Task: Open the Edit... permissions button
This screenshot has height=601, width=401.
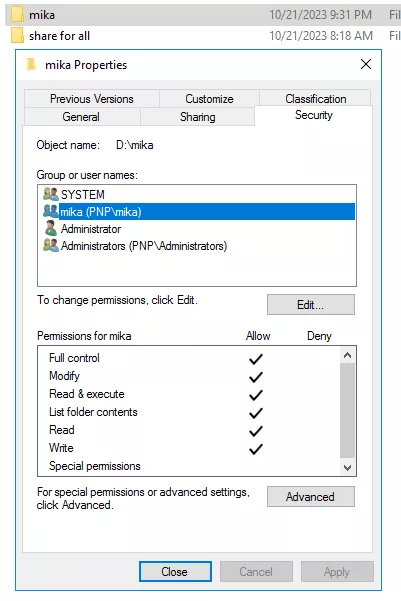Action: [311, 305]
